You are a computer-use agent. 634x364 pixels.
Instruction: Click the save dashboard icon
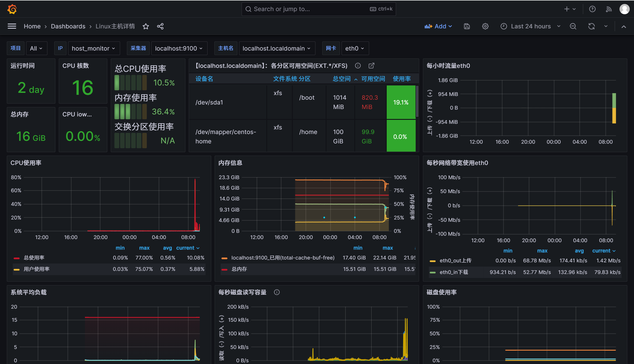[467, 26]
